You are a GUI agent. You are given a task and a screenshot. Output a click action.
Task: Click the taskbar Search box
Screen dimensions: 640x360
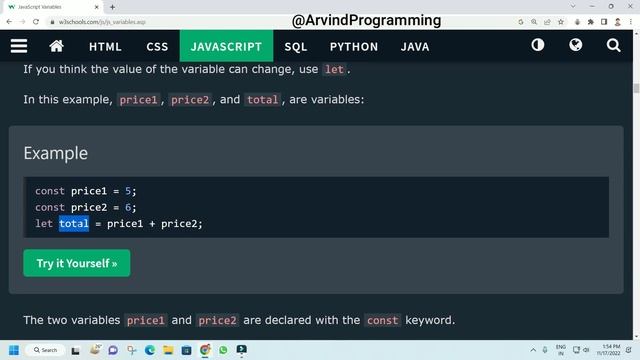tap(45, 350)
